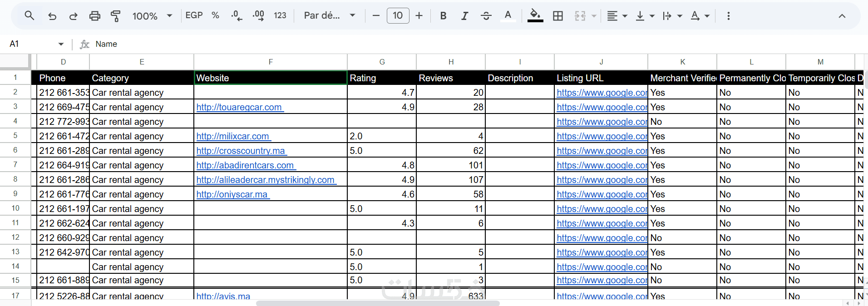Open the oniyscar.ma link
868x306 pixels.
232,194
